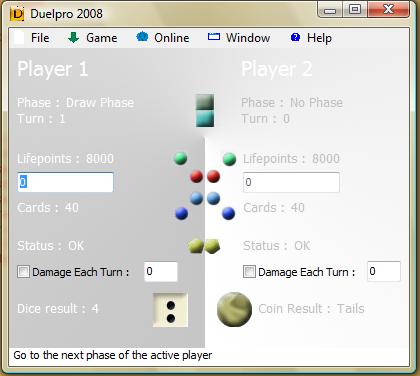This screenshot has width=420, height=376.
Task: Enable Player 1 Damage Each Turn checkbox
Action: [x=23, y=272]
